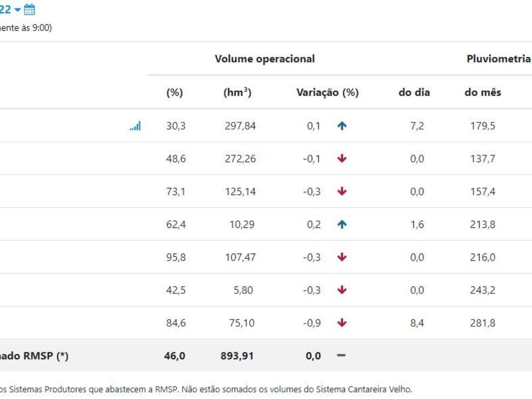Image resolution: width=532 pixels, height=399 pixels.
Task: Click the down arrow beside -0,1 variation
Action: [x=342, y=159]
